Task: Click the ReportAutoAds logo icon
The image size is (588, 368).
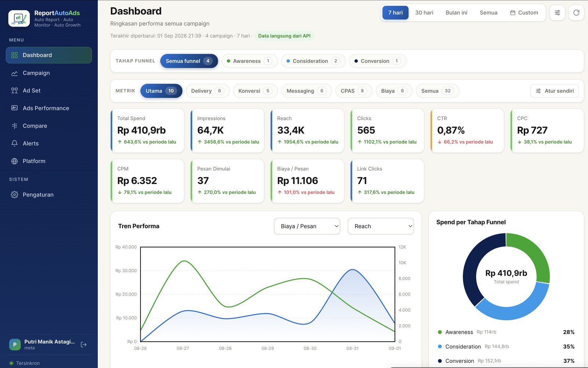Action: coord(19,18)
